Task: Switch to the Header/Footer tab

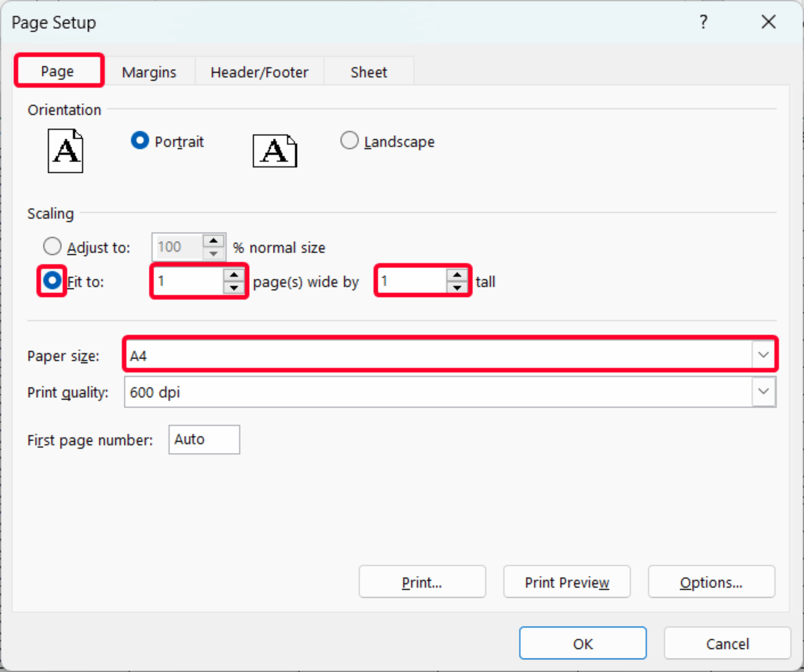Action: tap(259, 72)
